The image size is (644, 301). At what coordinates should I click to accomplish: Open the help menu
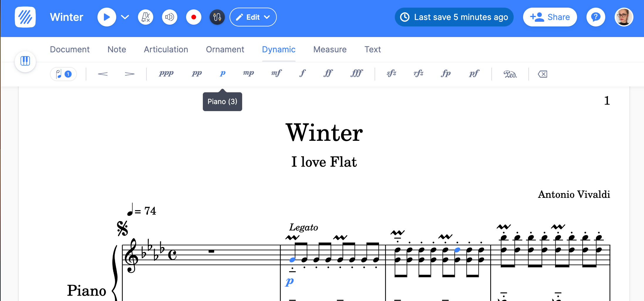(x=596, y=17)
